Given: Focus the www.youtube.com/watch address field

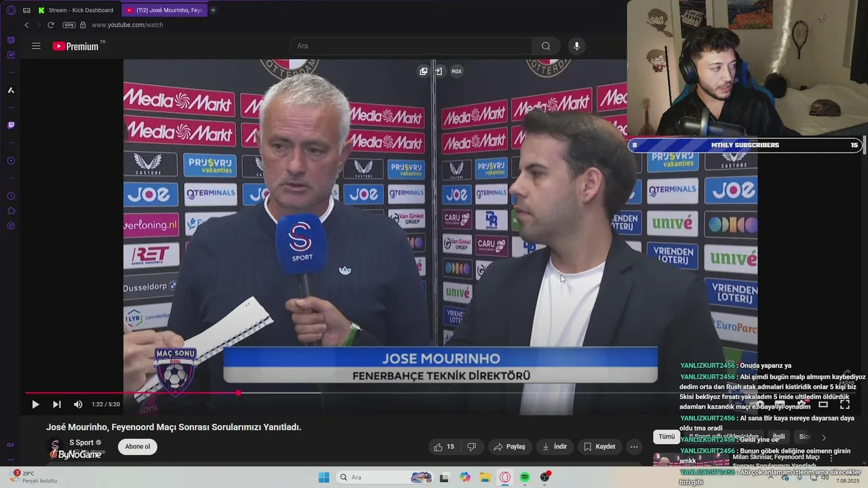Looking at the screenshot, I should (x=127, y=25).
